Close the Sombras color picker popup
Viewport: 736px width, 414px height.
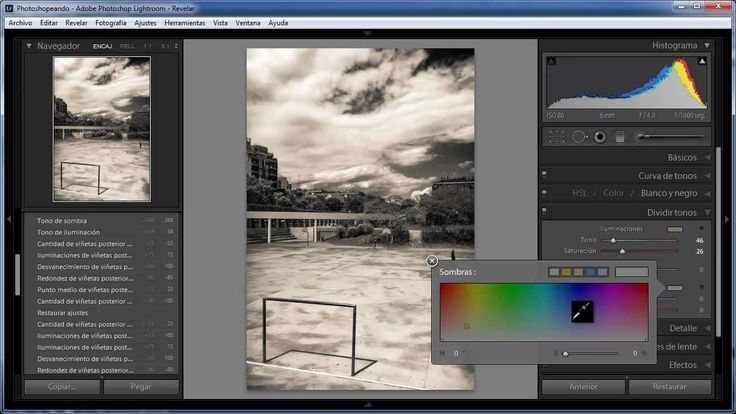432,261
